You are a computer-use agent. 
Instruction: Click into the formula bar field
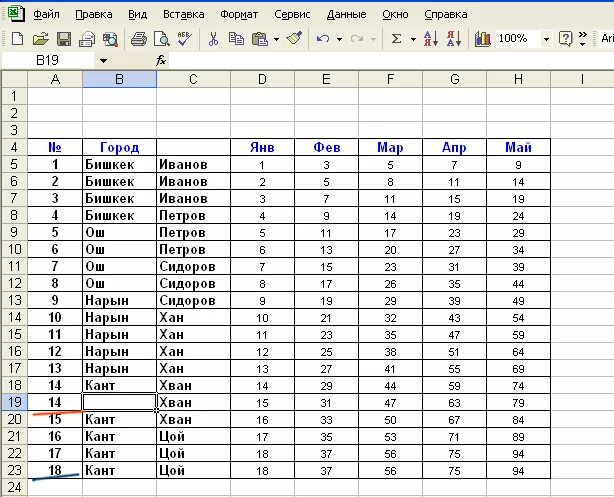(391, 60)
